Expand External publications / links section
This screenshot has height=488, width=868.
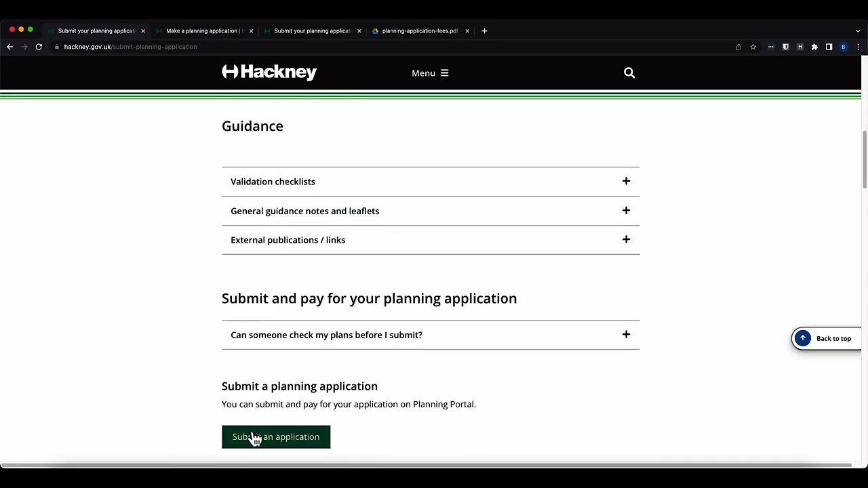tap(431, 240)
